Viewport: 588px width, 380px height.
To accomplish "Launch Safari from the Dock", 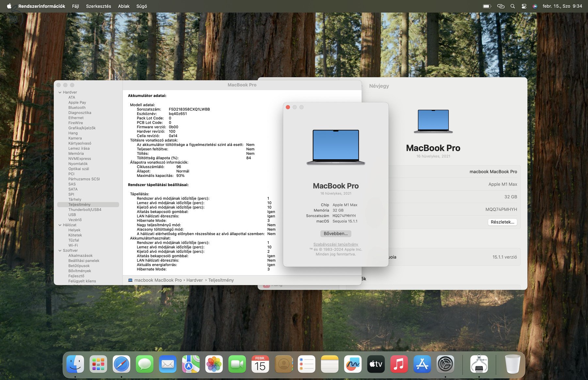I will (x=121, y=364).
